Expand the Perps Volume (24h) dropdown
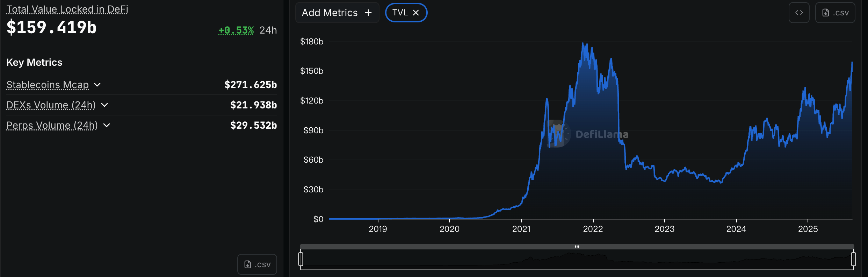This screenshot has height=277, width=868. pyautogui.click(x=107, y=125)
